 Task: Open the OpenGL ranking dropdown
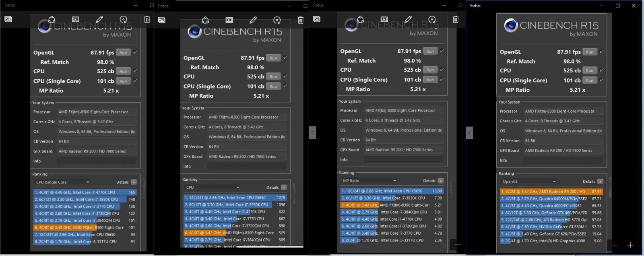click(529, 182)
